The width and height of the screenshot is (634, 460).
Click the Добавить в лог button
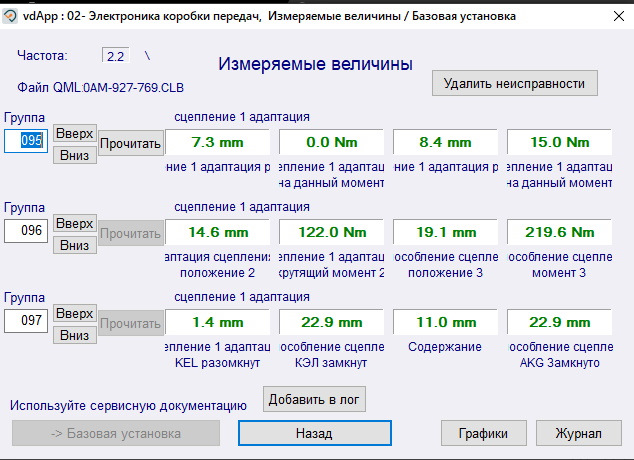click(x=314, y=399)
